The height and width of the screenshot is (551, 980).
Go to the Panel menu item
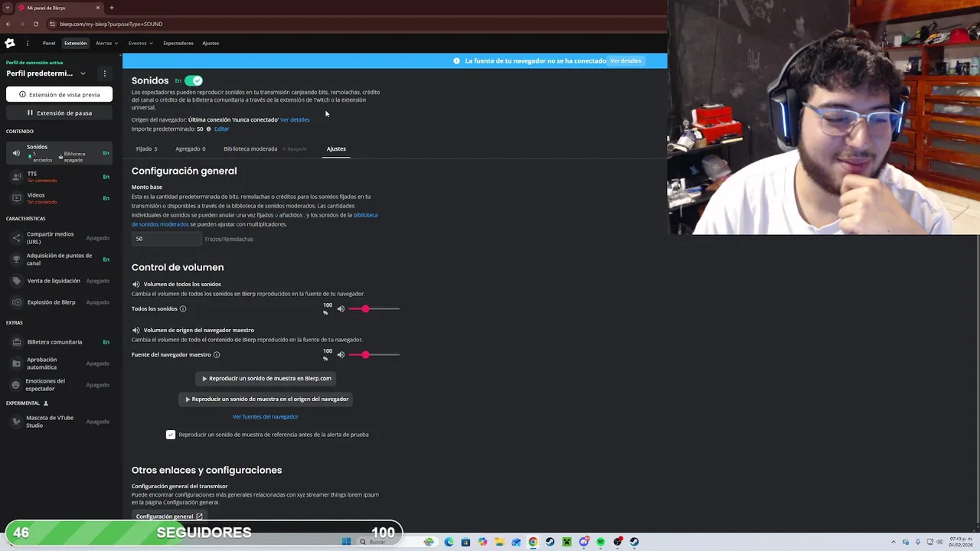(49, 43)
